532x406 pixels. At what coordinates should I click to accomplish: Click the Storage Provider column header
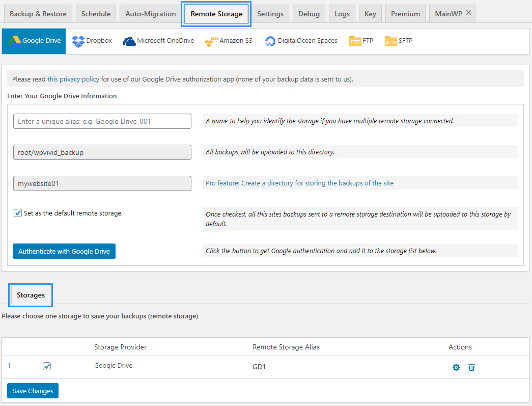point(121,347)
